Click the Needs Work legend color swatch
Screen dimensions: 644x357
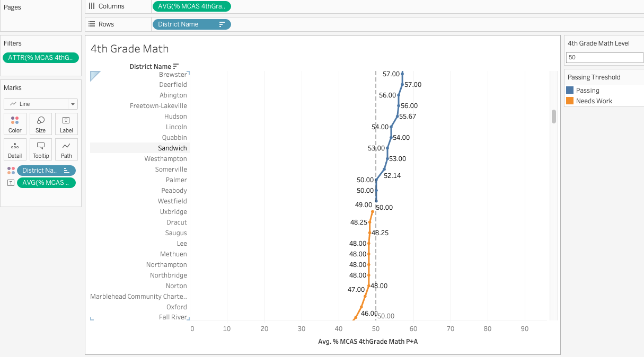(570, 101)
